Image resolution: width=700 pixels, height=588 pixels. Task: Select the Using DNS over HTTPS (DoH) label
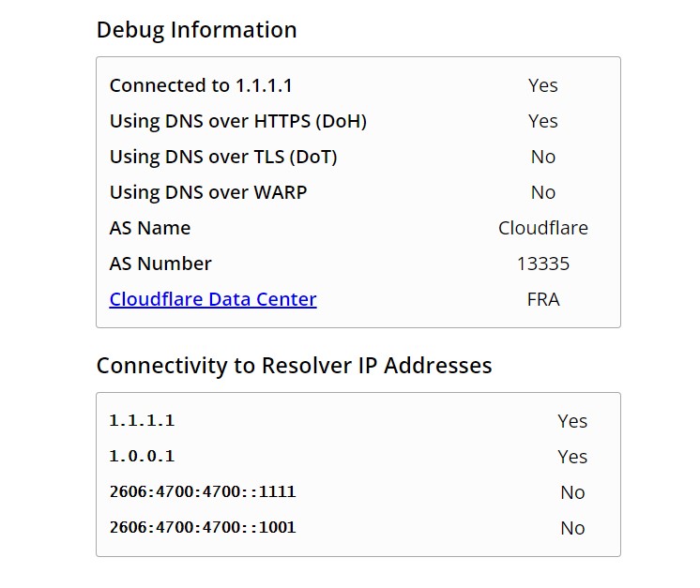(x=238, y=121)
